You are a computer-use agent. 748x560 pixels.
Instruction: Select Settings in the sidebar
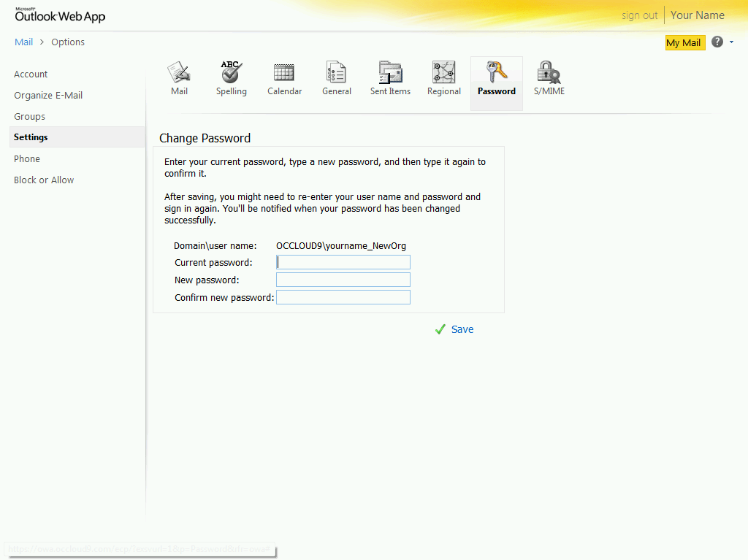(77, 137)
